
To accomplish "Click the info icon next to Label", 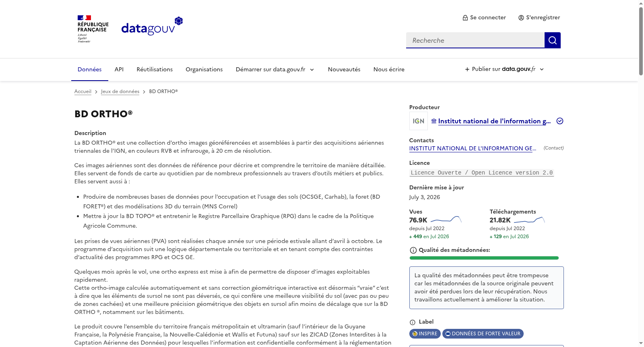I will 412,322.
